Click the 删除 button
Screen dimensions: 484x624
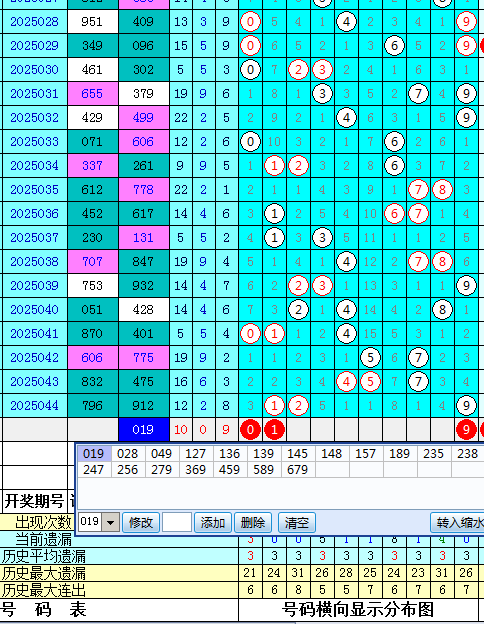pos(253,522)
